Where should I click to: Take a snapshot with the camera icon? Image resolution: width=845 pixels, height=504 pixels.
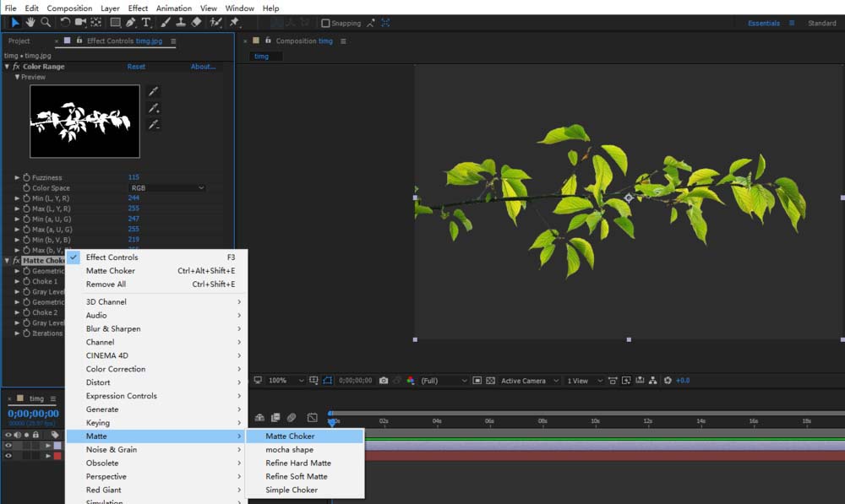point(384,381)
